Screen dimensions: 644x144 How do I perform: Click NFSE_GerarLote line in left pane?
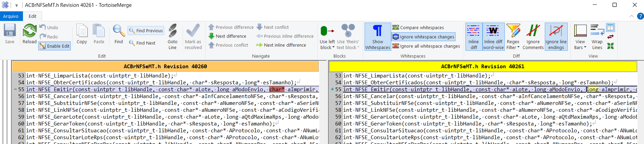tap(172, 117)
